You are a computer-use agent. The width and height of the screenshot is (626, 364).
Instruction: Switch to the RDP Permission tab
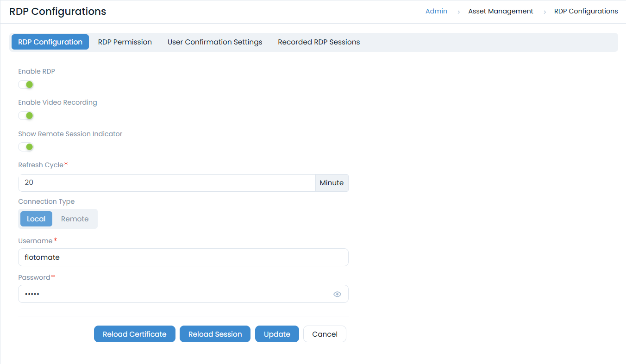(125, 42)
